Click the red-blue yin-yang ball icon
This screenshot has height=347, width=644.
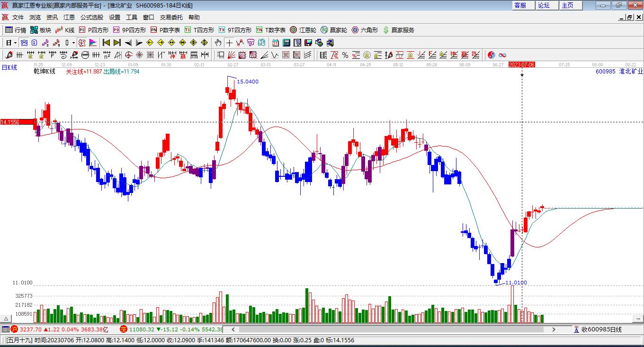[491, 55]
